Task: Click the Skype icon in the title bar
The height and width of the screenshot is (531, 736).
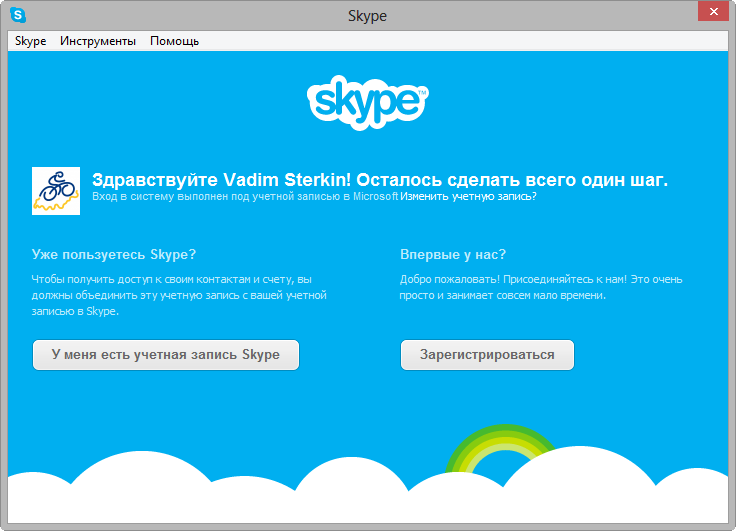Action: tap(18, 15)
